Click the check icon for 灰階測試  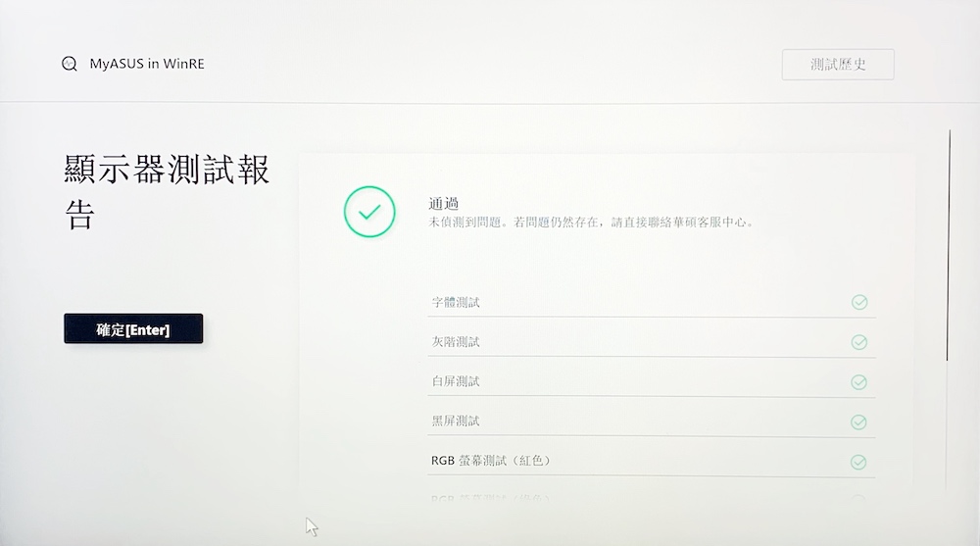(x=859, y=342)
